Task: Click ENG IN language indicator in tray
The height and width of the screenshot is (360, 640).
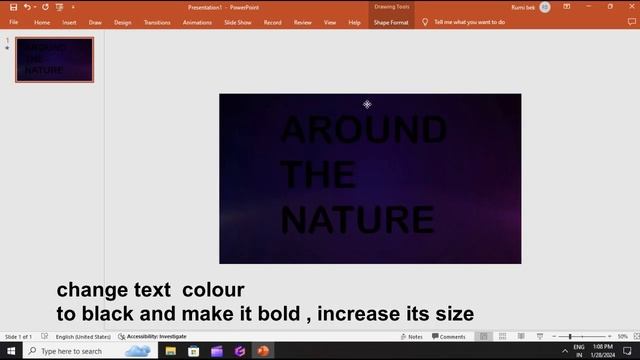Action: tap(579, 351)
